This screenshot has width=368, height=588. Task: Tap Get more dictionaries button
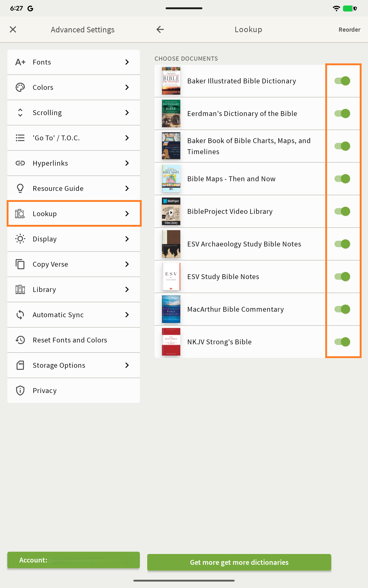[x=239, y=563]
